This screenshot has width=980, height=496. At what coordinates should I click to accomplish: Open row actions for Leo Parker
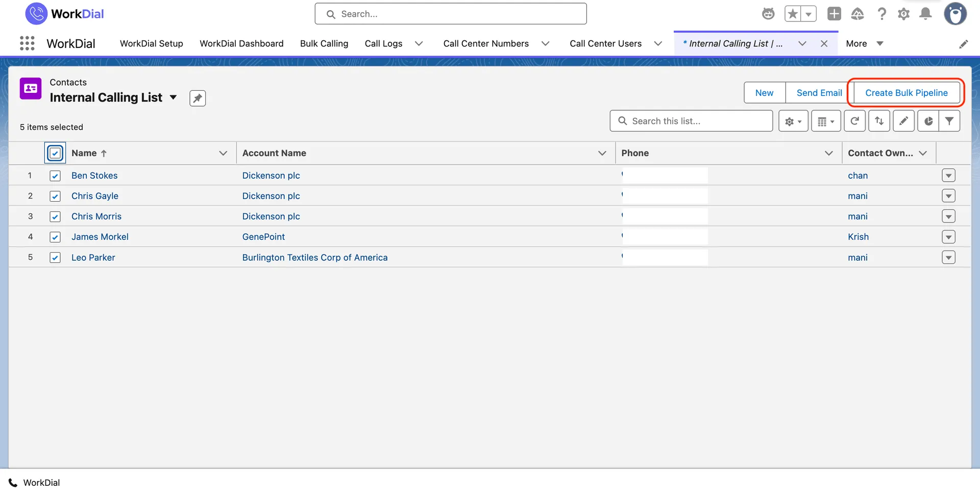click(948, 258)
